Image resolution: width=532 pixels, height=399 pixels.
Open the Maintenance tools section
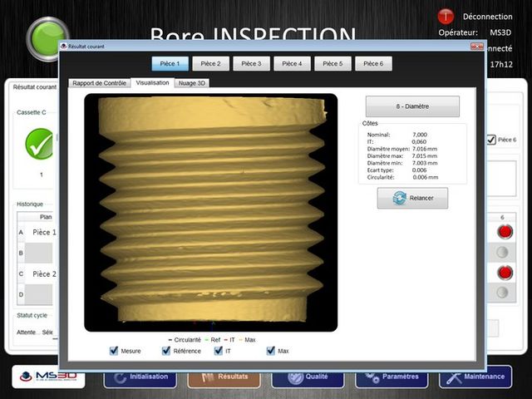pos(475,377)
